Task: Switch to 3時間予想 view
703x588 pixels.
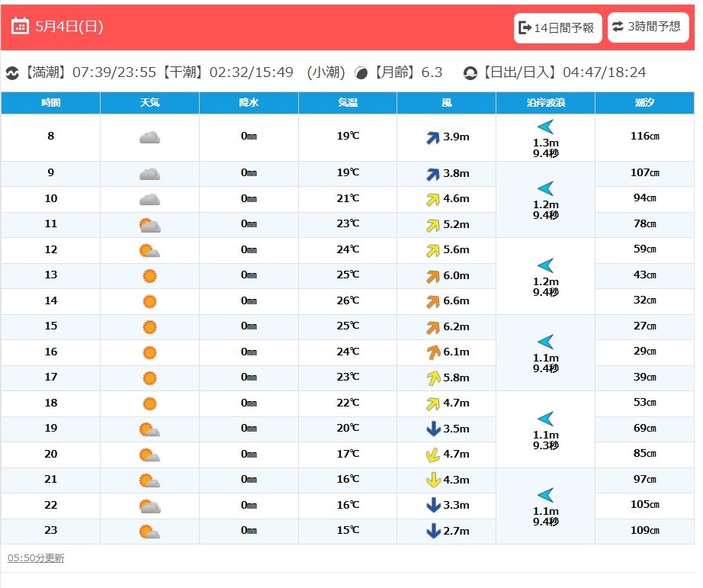Action: point(648,27)
